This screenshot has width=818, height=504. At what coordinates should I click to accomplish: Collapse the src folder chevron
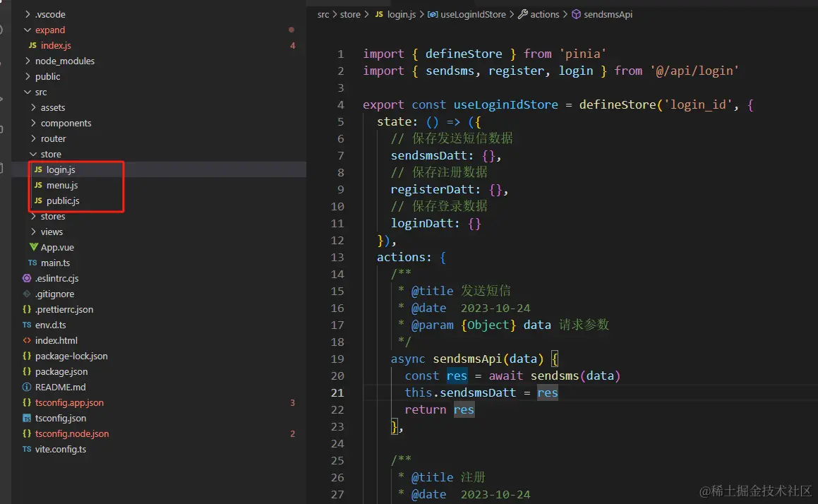(x=27, y=92)
